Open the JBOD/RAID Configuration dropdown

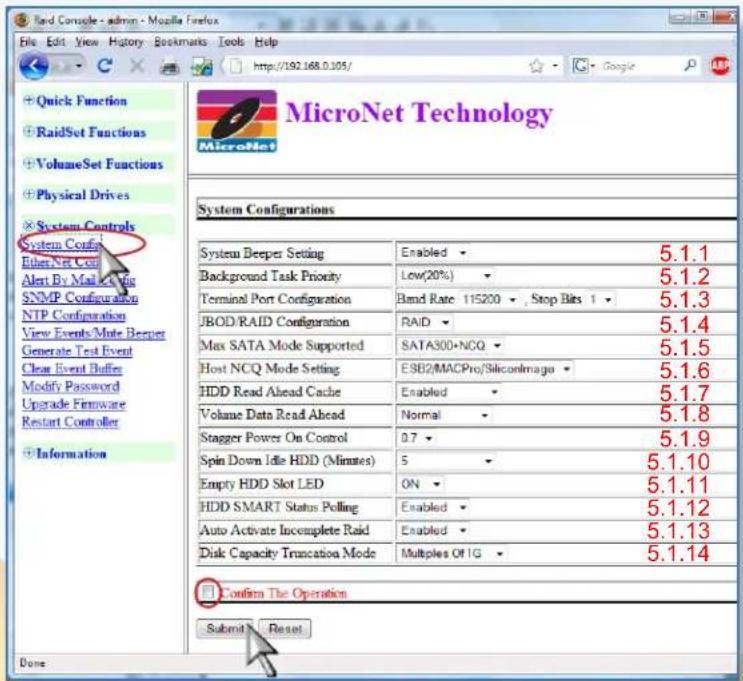point(425,322)
